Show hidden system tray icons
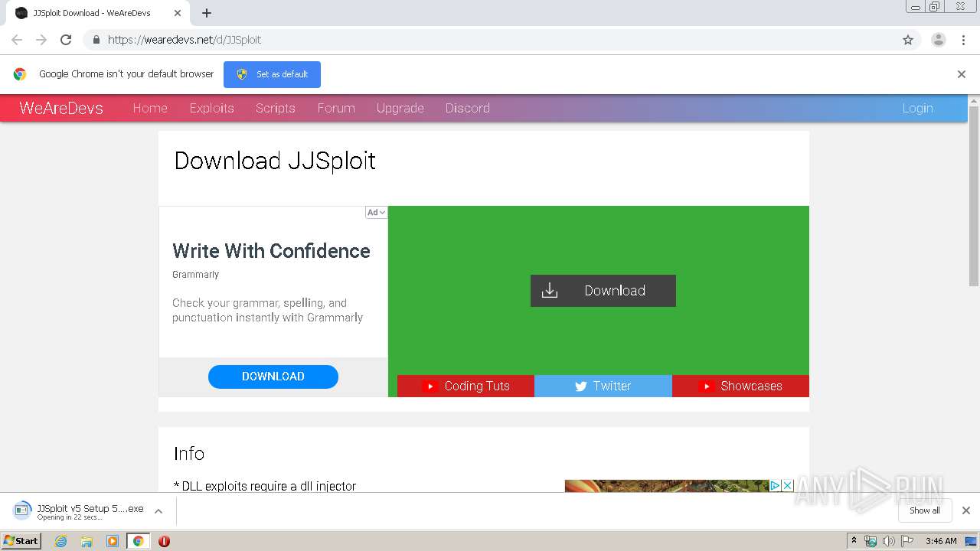 click(x=854, y=541)
